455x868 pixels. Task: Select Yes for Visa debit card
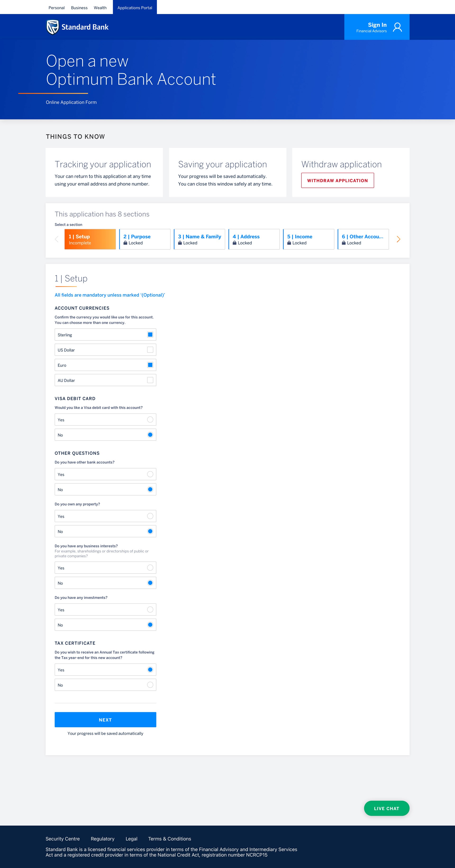click(x=150, y=419)
